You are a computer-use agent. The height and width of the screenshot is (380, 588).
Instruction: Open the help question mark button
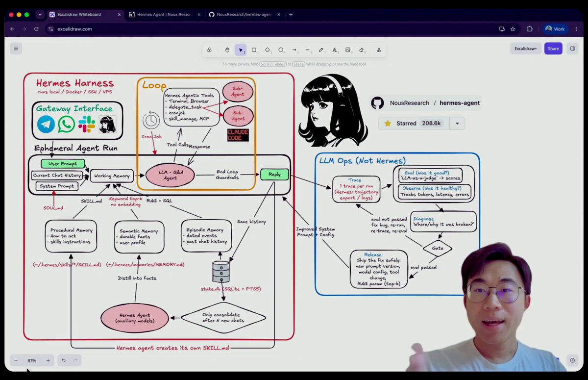click(x=572, y=360)
